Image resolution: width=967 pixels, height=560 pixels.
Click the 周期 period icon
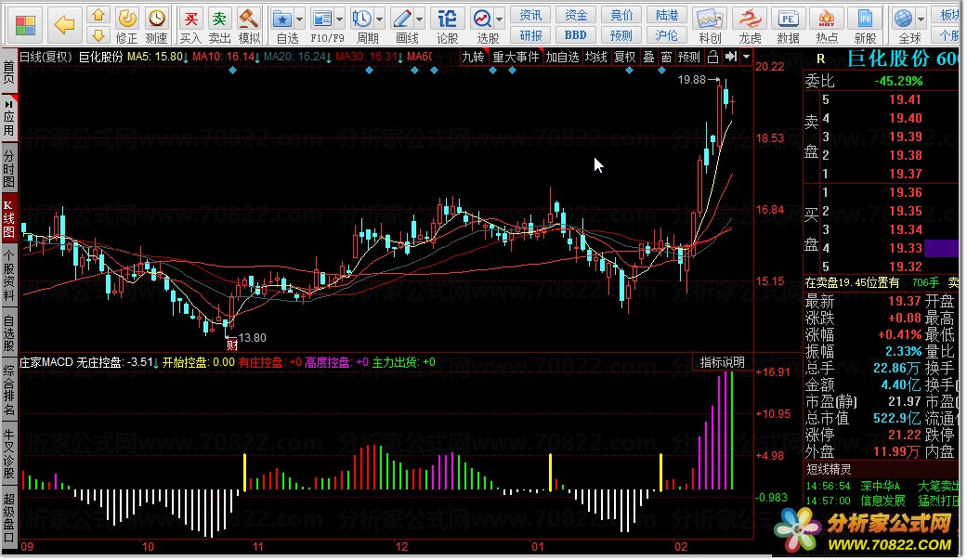(362, 20)
